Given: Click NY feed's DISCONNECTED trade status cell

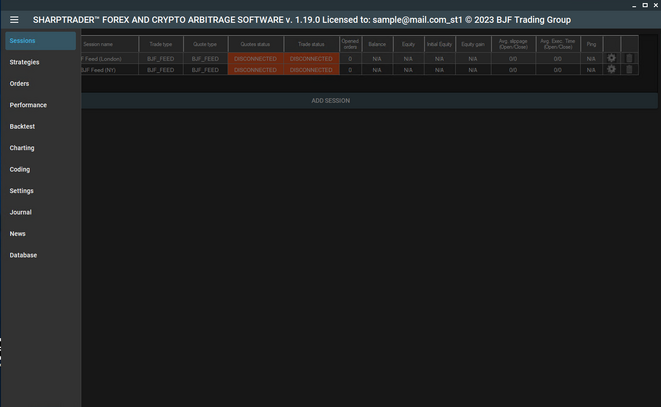Looking at the screenshot, I should click(x=311, y=70).
